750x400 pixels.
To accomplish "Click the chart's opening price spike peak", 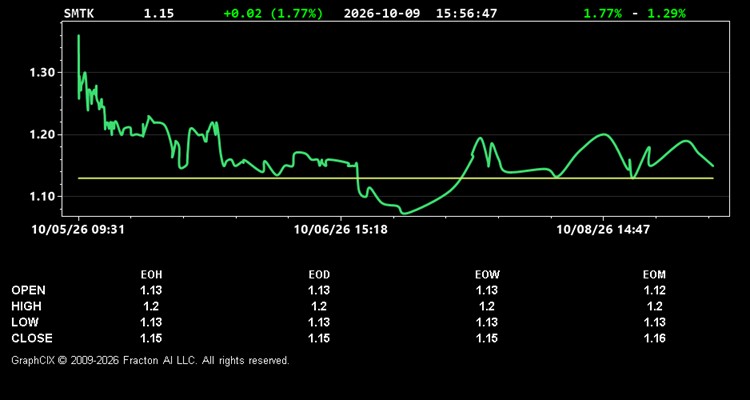I will [x=78, y=35].
